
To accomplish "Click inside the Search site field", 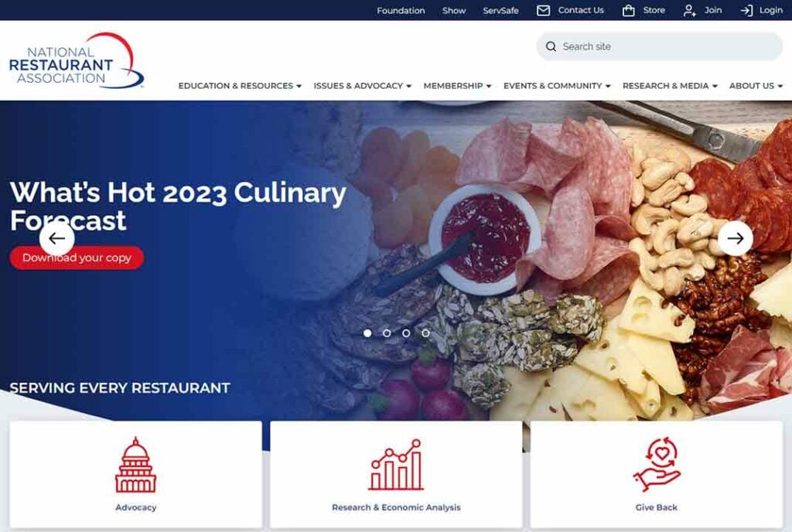I will (x=660, y=46).
